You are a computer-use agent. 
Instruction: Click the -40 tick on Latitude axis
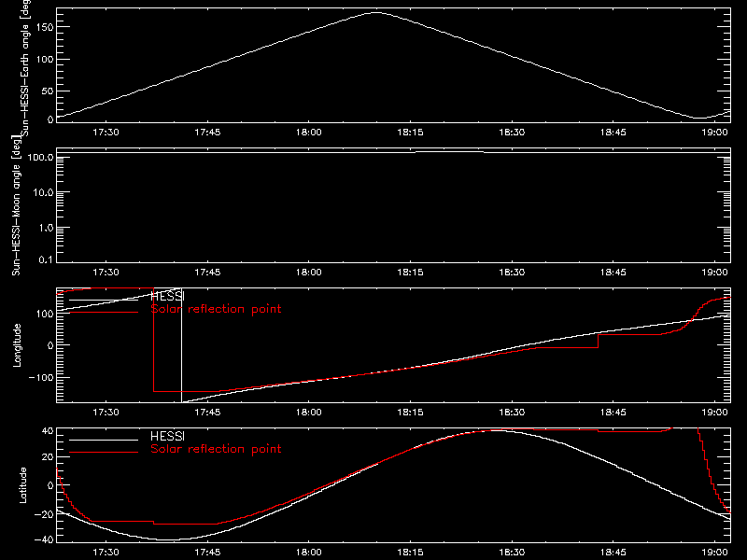(x=44, y=539)
